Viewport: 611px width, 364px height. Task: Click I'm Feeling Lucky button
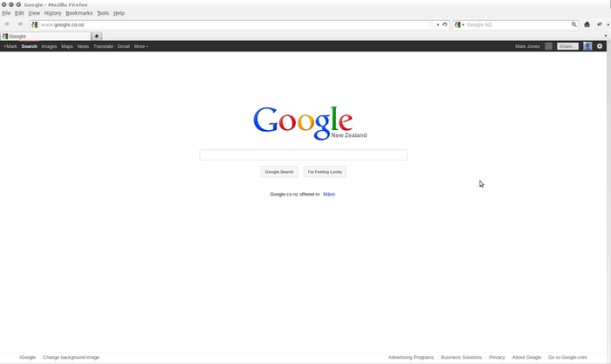pyautogui.click(x=325, y=172)
